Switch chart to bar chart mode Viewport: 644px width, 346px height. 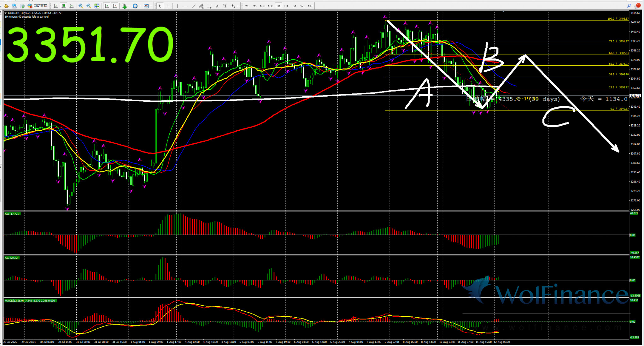click(x=56, y=6)
